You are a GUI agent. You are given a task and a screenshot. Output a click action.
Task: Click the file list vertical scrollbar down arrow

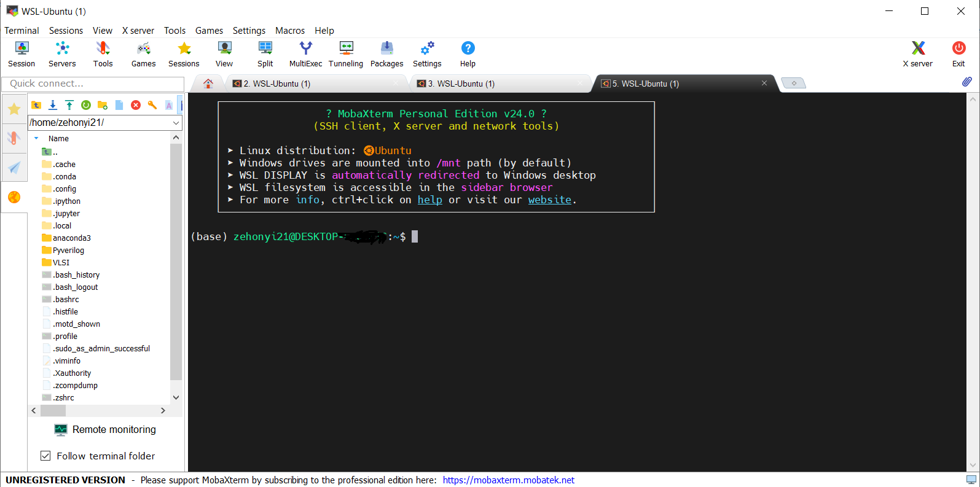pos(176,397)
